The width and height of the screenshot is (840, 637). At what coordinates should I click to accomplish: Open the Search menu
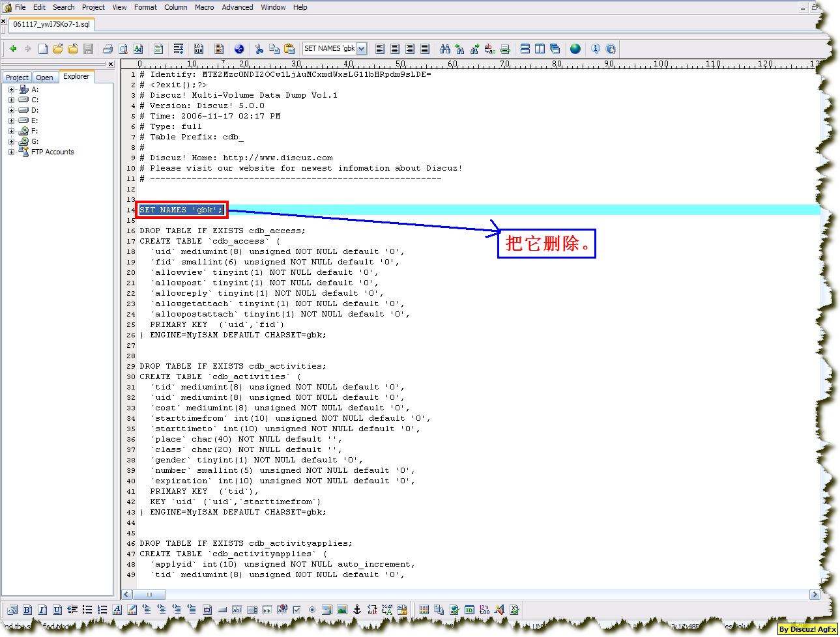tap(64, 7)
